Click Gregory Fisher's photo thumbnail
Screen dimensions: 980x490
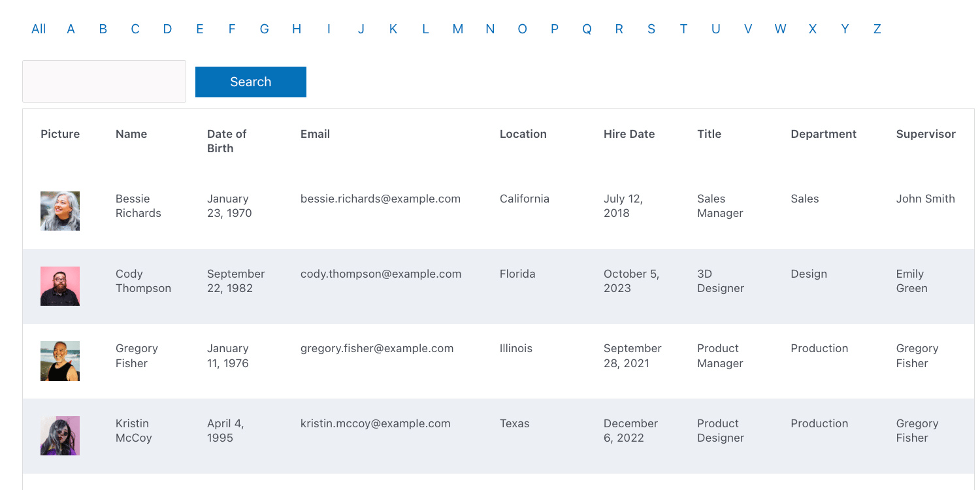click(x=59, y=361)
